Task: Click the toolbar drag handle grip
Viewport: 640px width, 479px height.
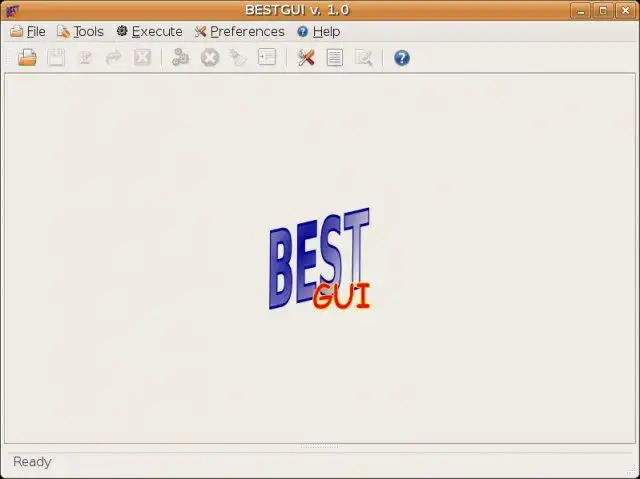Action: tap(8, 58)
